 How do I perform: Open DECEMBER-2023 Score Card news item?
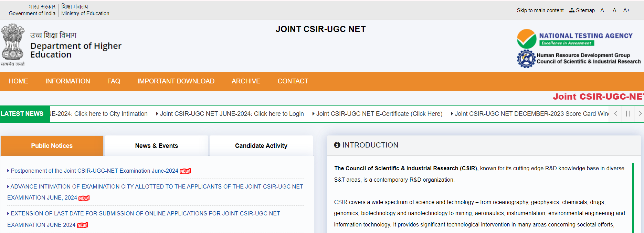(x=531, y=114)
